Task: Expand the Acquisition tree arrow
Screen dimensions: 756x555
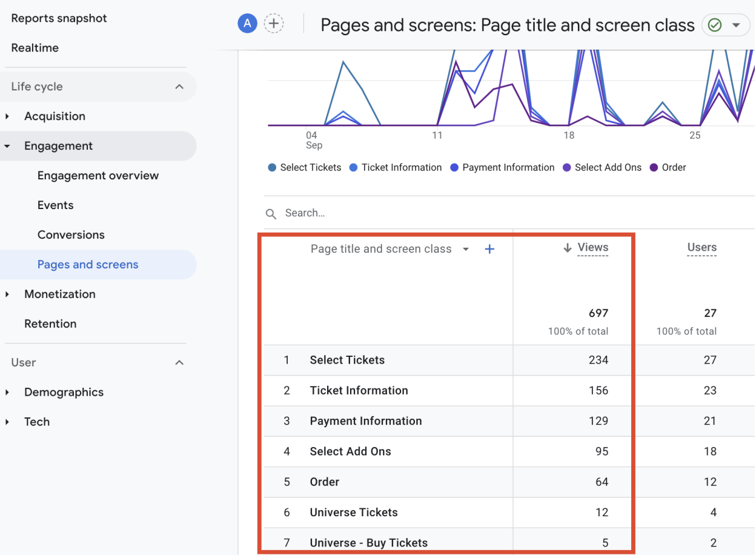Action: (x=7, y=116)
